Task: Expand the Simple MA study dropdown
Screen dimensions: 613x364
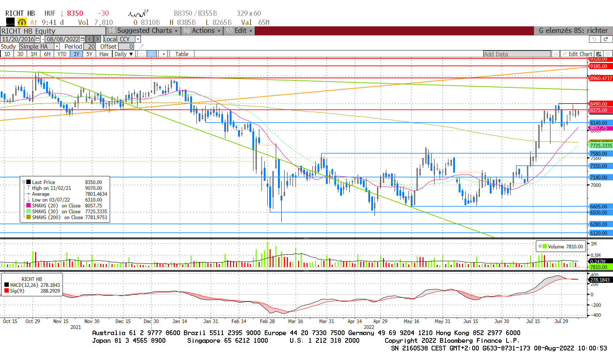Action: click(57, 46)
